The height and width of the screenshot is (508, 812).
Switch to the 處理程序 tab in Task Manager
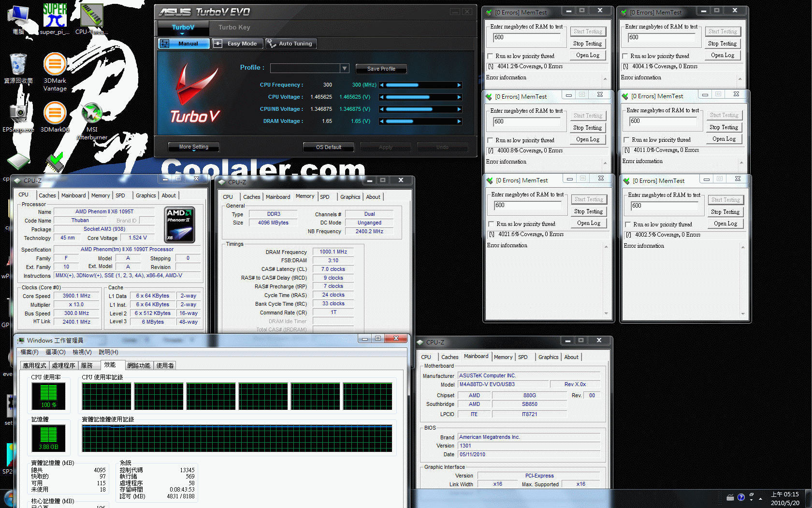(63, 366)
